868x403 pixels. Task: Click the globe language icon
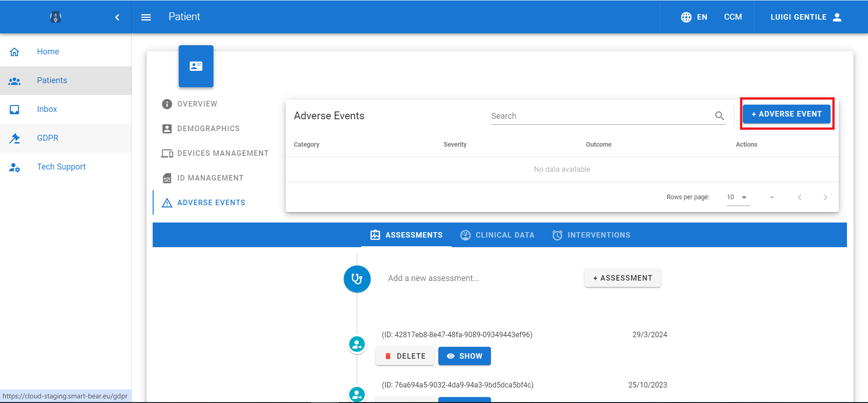(686, 17)
